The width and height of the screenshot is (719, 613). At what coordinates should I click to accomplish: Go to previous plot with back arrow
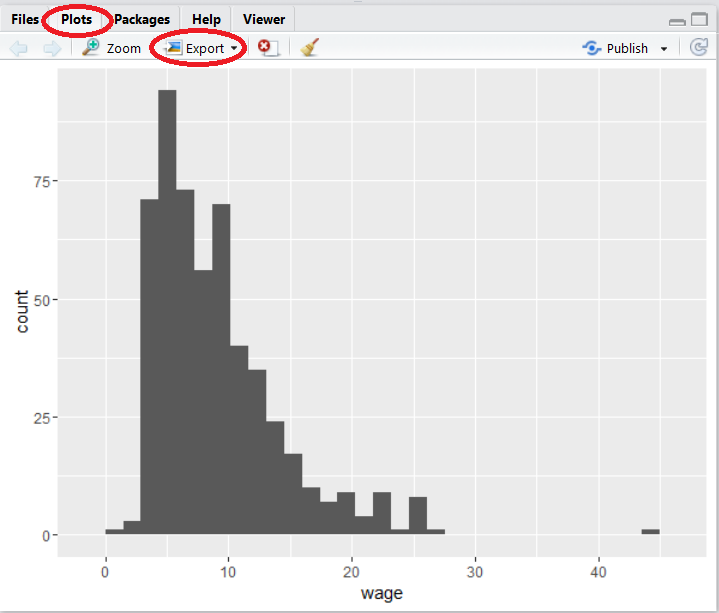18,48
